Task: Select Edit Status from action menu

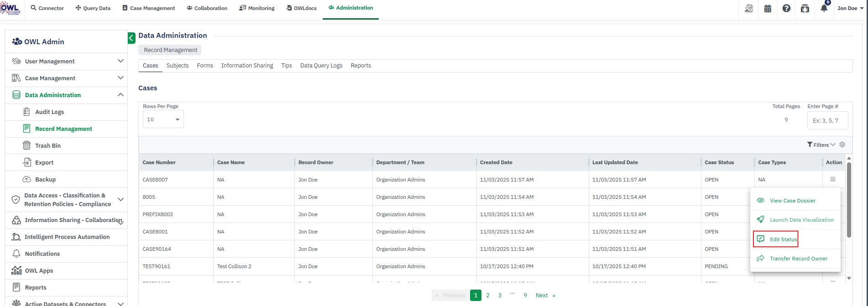Action: coord(783,239)
